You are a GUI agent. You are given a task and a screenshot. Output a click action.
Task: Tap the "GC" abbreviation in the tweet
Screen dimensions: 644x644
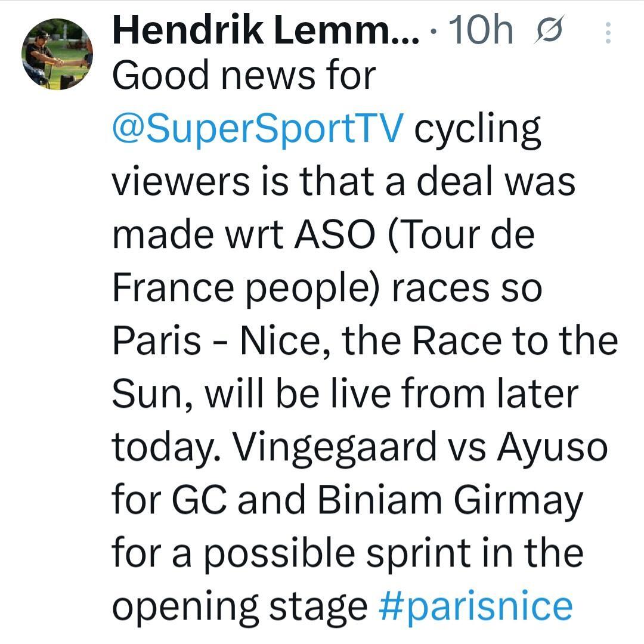point(199,500)
